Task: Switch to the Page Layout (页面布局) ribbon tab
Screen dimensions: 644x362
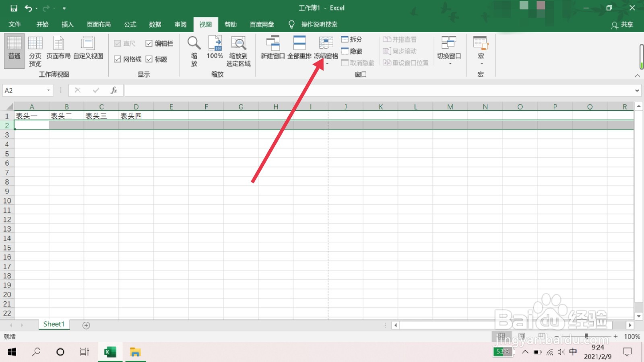Action: point(99,25)
